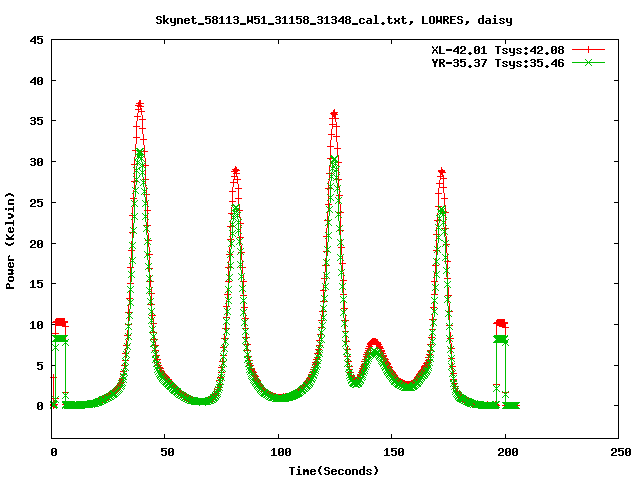Click the green legend line marker

pyautogui.click(x=588, y=63)
